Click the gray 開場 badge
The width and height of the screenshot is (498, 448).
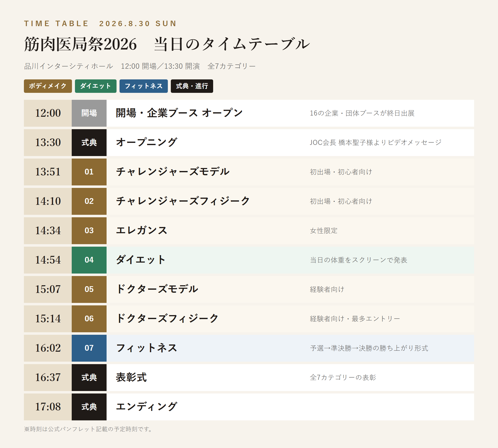(89, 113)
